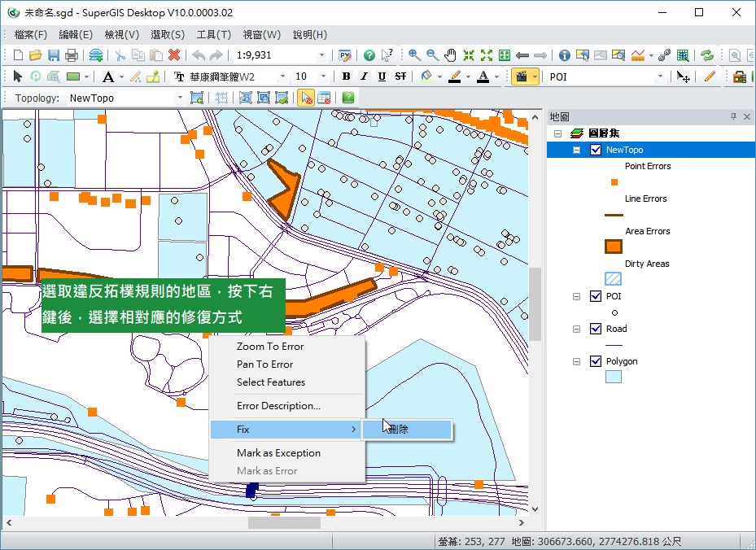Validate topology in the current extent
Screen dimensions: 756x550
pos(263,98)
